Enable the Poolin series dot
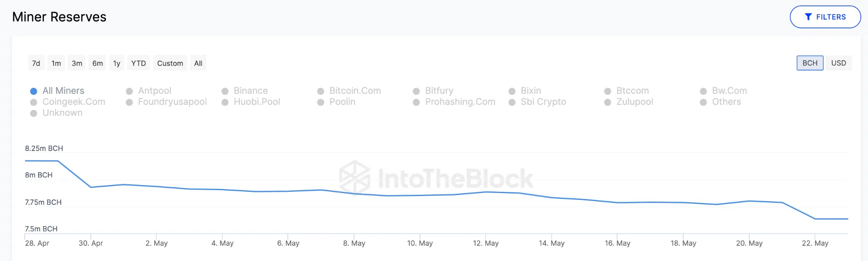 [321, 102]
